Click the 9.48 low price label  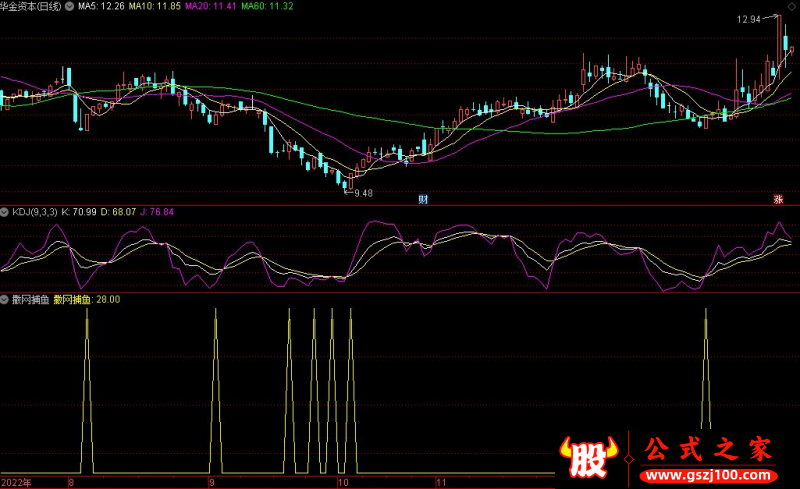[x=362, y=193]
